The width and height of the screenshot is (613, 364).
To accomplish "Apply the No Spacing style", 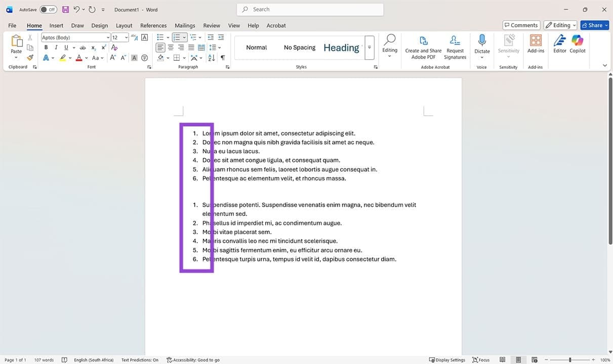I will coord(299,47).
